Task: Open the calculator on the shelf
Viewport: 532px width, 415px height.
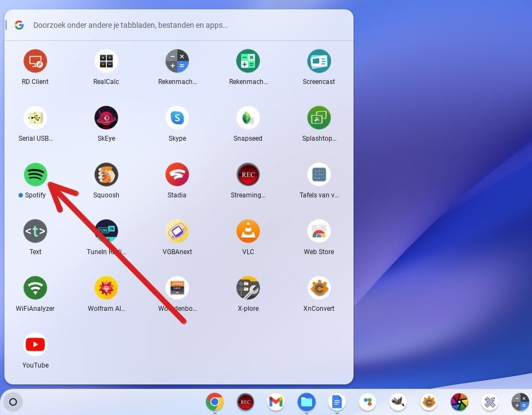Action: click(520, 402)
